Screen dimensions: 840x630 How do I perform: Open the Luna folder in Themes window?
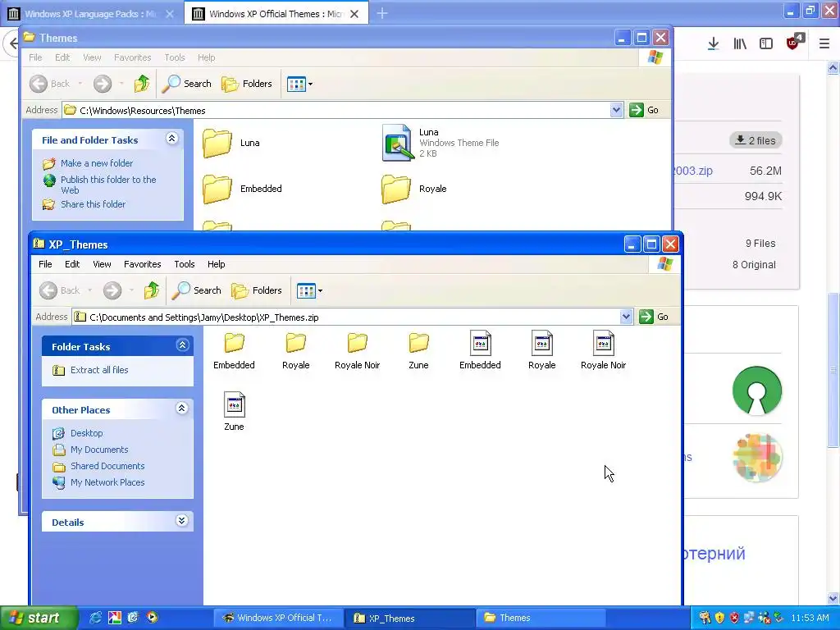point(231,143)
